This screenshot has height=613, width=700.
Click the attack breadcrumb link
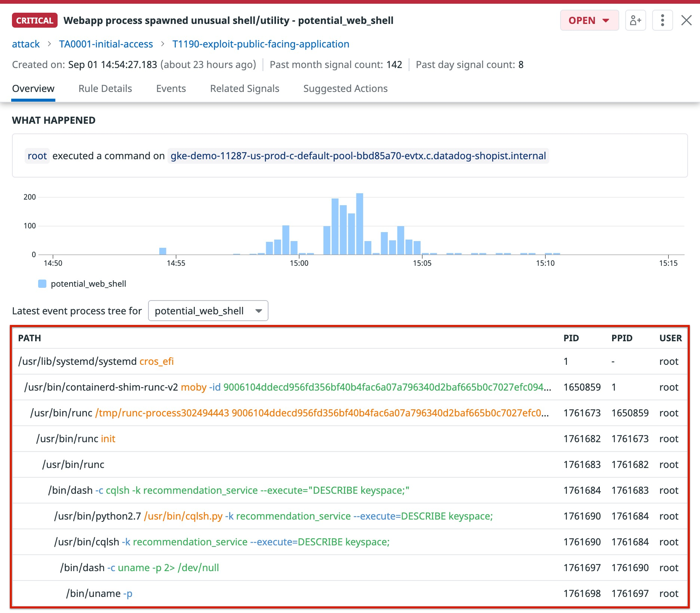[26, 44]
